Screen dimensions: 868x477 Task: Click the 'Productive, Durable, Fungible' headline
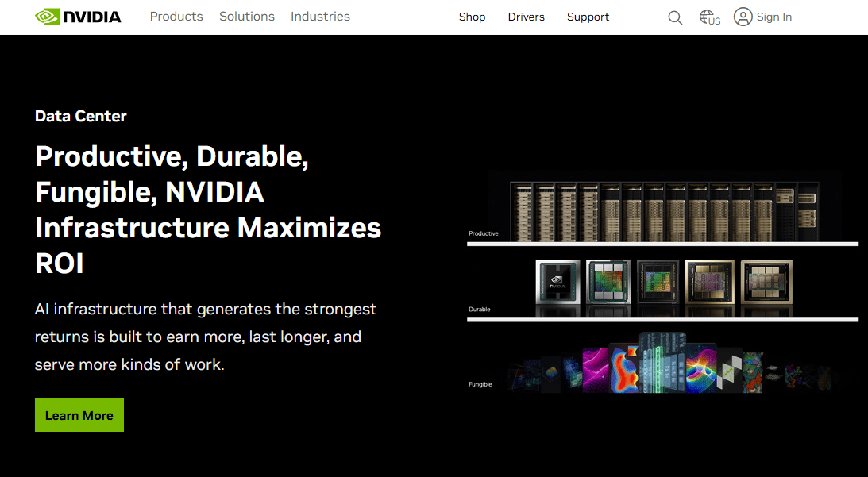208,210
